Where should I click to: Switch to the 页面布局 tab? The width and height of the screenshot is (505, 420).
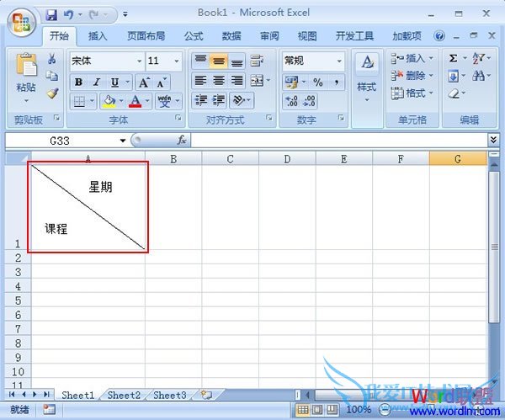point(146,36)
